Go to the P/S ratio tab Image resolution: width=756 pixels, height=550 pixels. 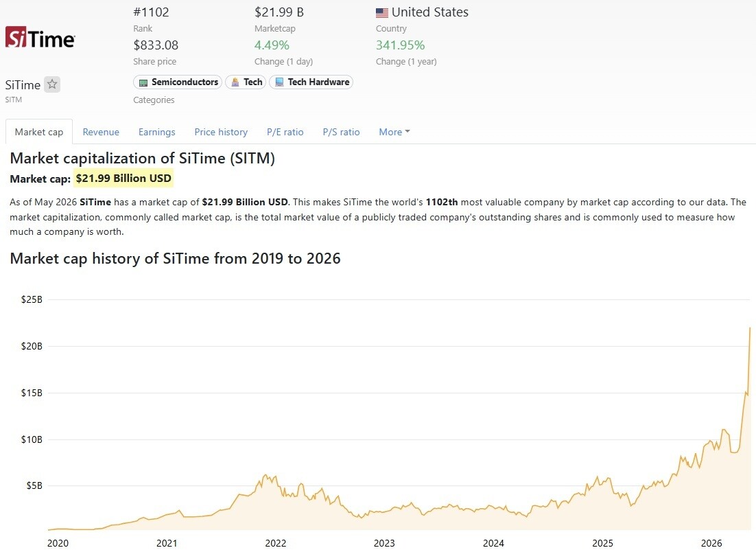[x=342, y=132]
